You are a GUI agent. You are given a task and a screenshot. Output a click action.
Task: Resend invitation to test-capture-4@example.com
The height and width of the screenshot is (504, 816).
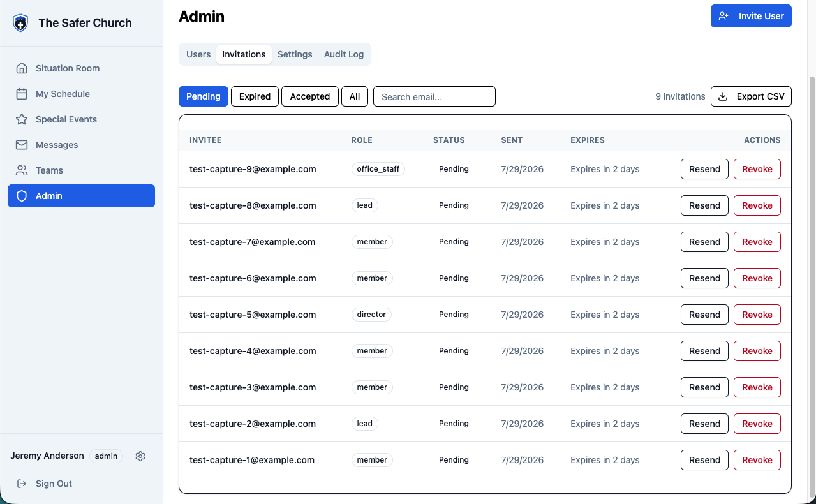point(704,351)
